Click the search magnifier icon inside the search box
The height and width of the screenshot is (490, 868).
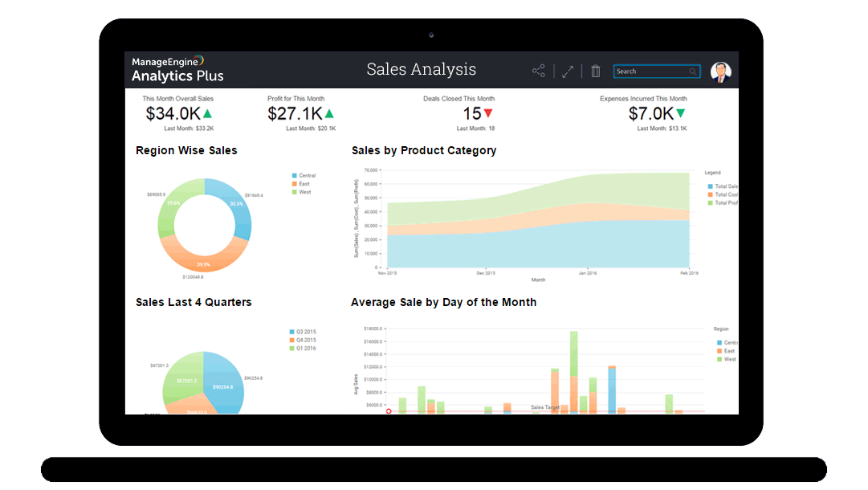(692, 71)
